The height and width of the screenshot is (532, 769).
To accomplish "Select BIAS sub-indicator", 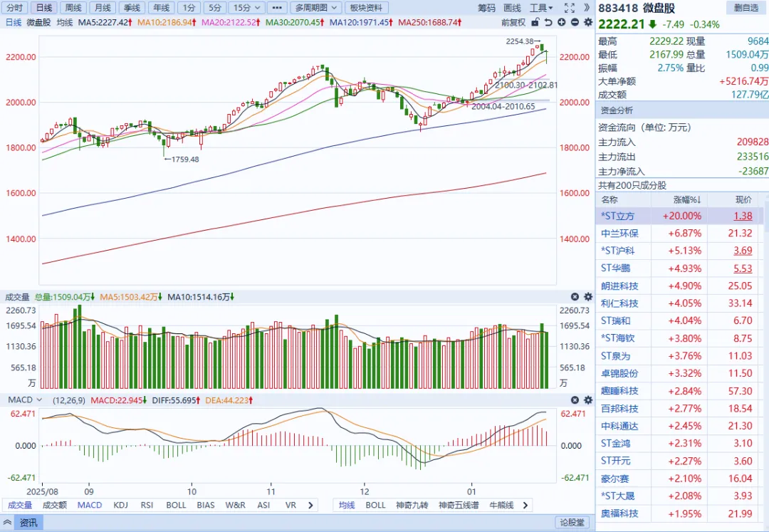I will [x=206, y=505].
